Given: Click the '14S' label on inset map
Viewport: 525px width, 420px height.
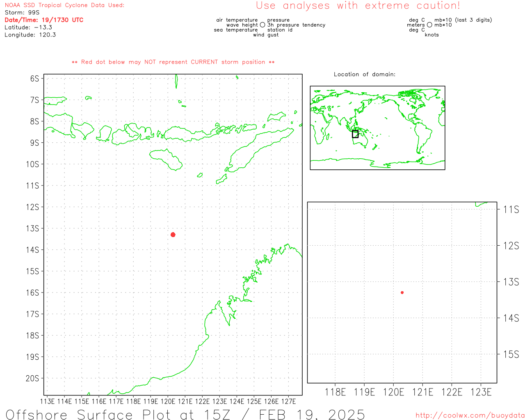Looking at the screenshot, I should coord(511,318).
